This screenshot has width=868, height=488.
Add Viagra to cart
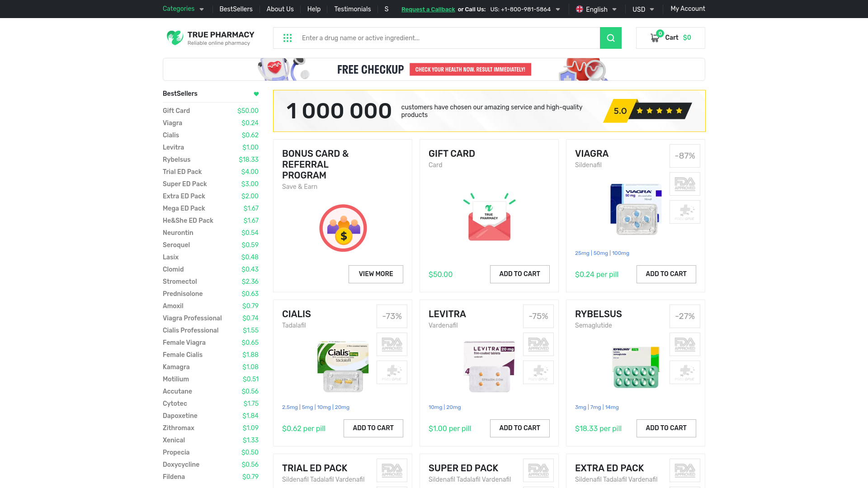click(x=666, y=274)
